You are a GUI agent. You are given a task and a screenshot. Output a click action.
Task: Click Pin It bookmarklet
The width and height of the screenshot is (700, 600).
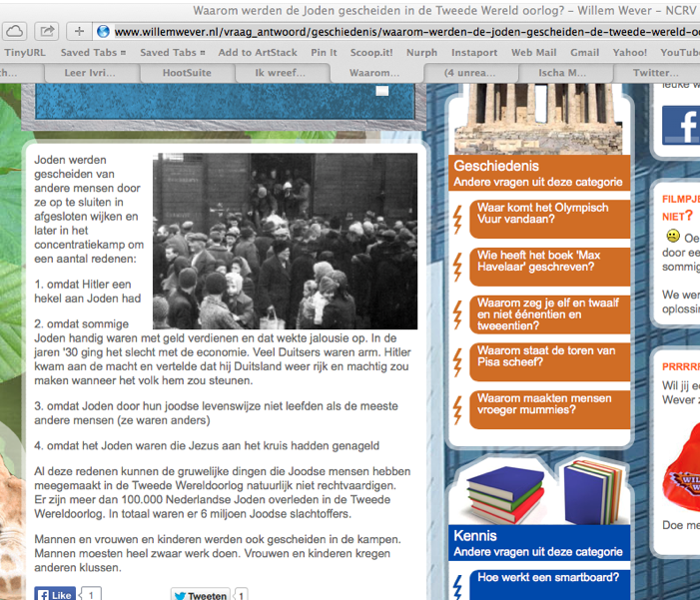point(324,53)
